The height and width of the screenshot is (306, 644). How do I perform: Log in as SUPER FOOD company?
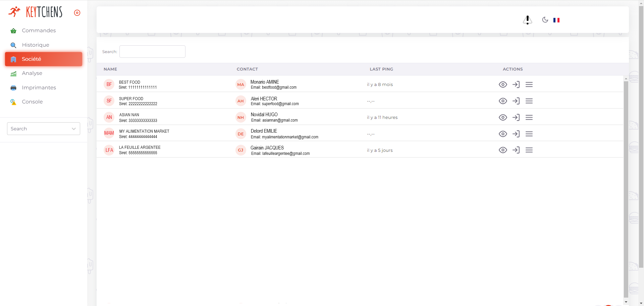pyautogui.click(x=516, y=101)
